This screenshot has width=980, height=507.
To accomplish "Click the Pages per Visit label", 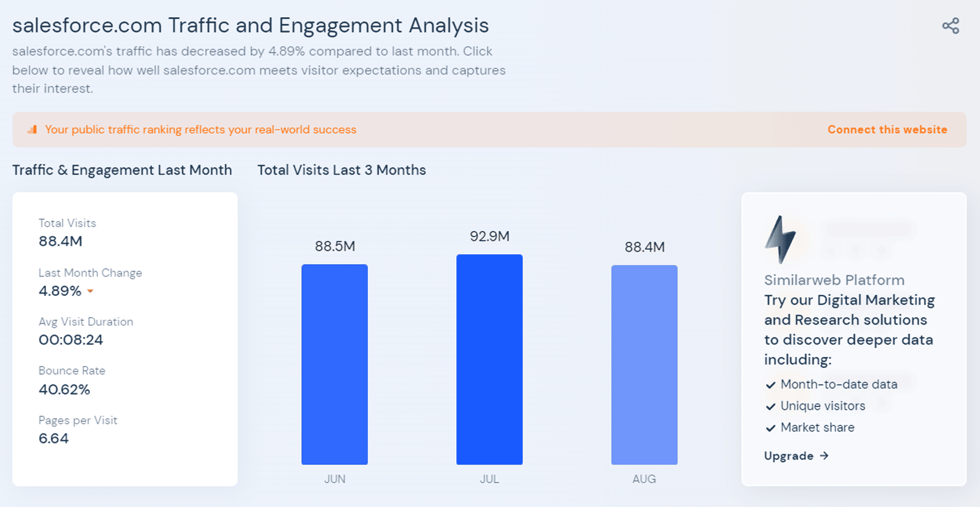I will (78, 420).
